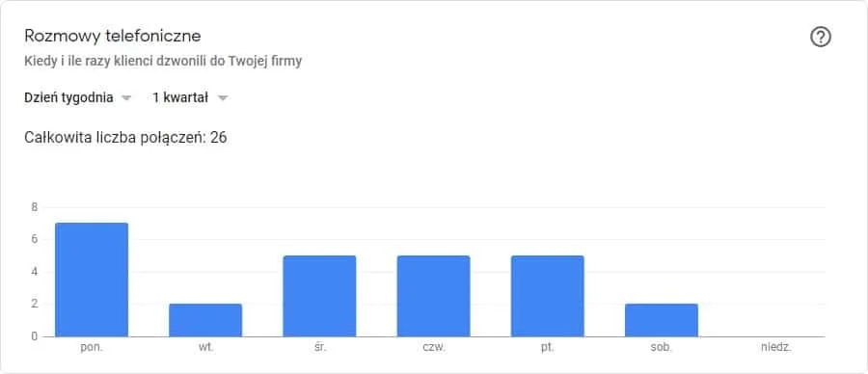Image resolution: width=868 pixels, height=374 pixels.
Task: Click the 0 value on y-axis
Action: pyautogui.click(x=35, y=336)
